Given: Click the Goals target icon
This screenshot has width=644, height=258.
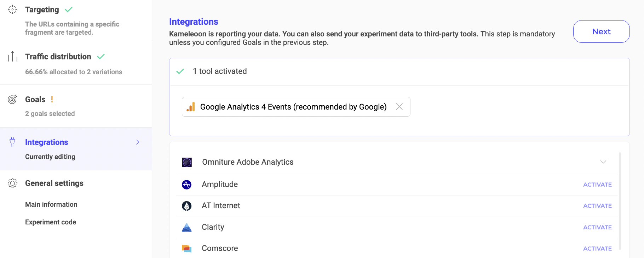Looking at the screenshot, I should [12, 99].
